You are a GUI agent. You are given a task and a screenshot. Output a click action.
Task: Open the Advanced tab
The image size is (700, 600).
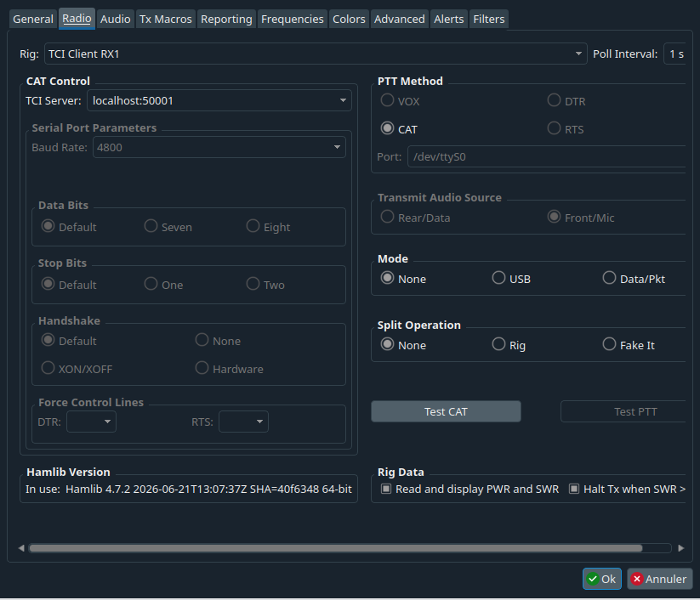coord(400,20)
